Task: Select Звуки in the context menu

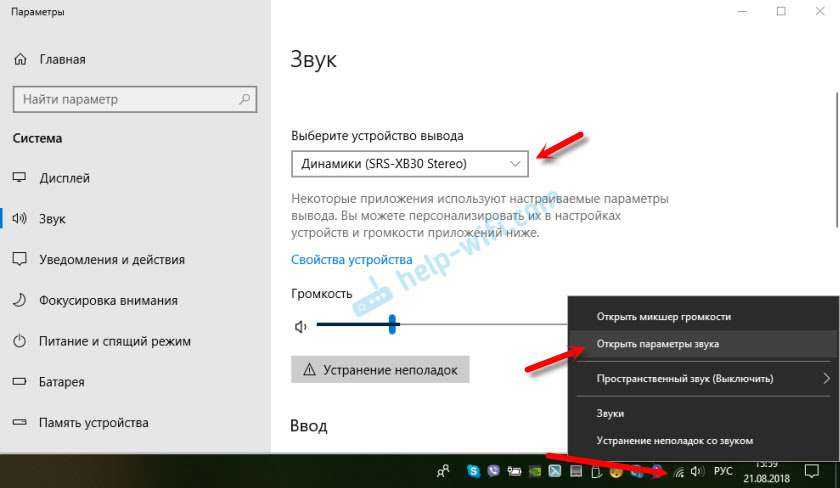Action: click(610, 412)
